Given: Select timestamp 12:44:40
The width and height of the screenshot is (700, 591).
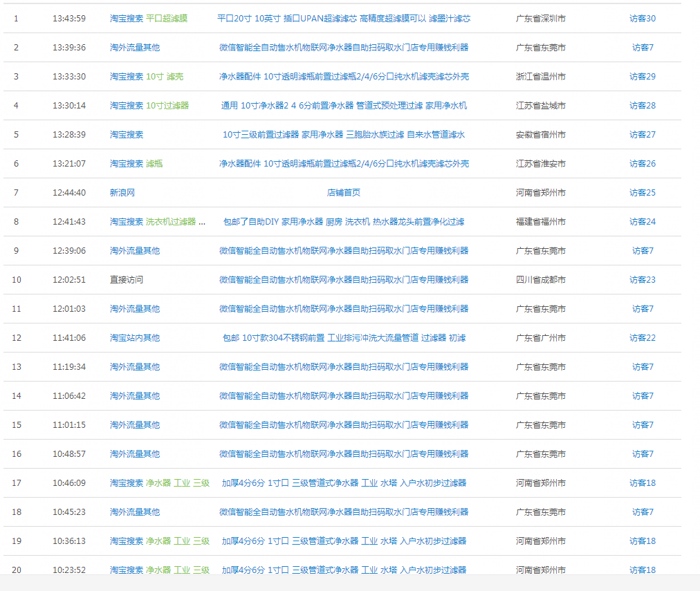Looking at the screenshot, I should point(69,192).
